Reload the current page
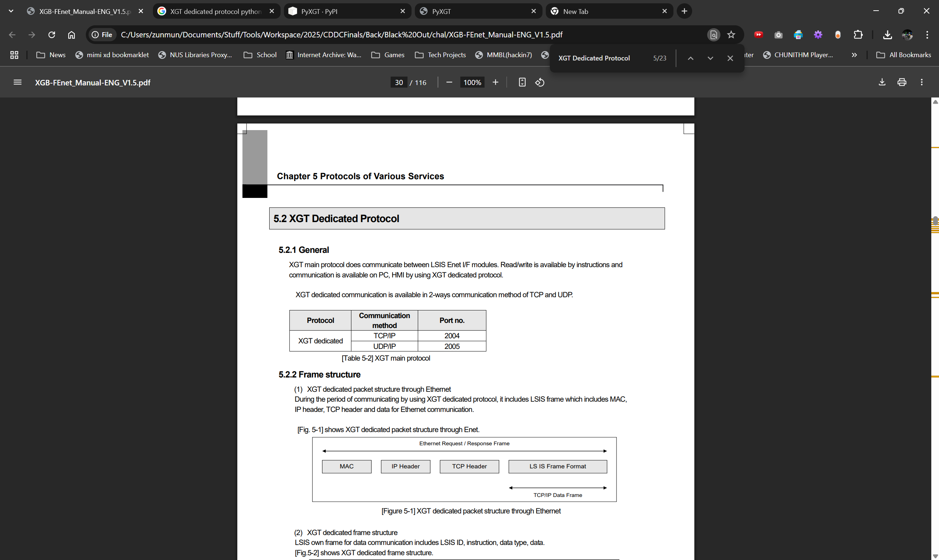This screenshot has height=560, width=939. 52,35
